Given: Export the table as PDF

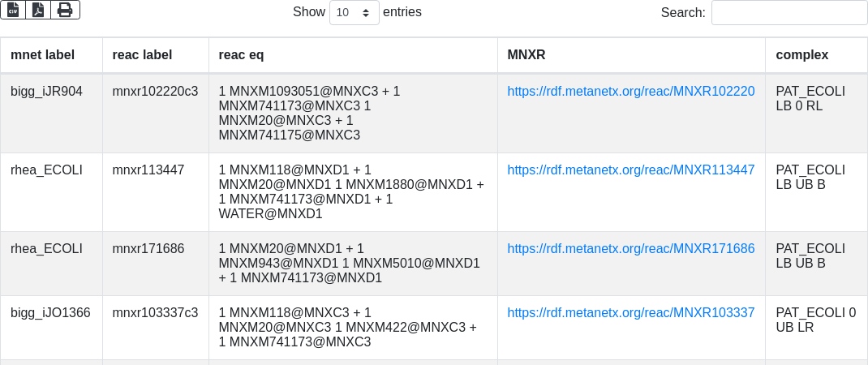Looking at the screenshot, I should tap(38, 10).
